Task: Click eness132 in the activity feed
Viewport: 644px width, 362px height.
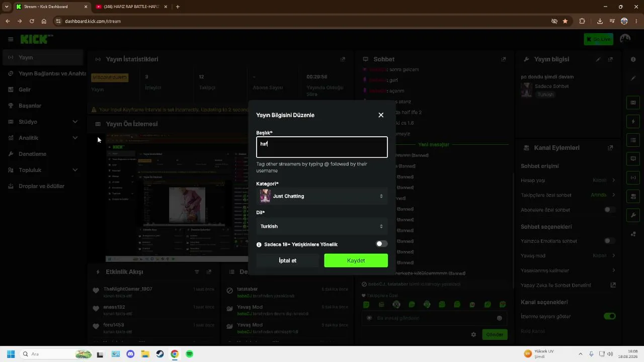Action: tap(114, 307)
